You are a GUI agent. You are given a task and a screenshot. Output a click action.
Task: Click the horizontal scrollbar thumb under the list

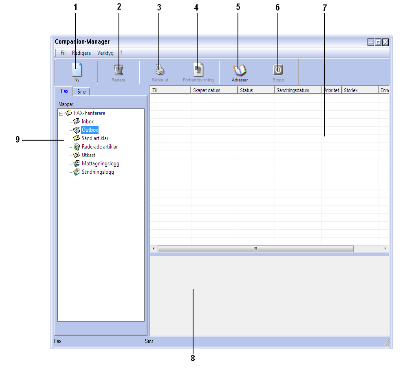(x=255, y=249)
